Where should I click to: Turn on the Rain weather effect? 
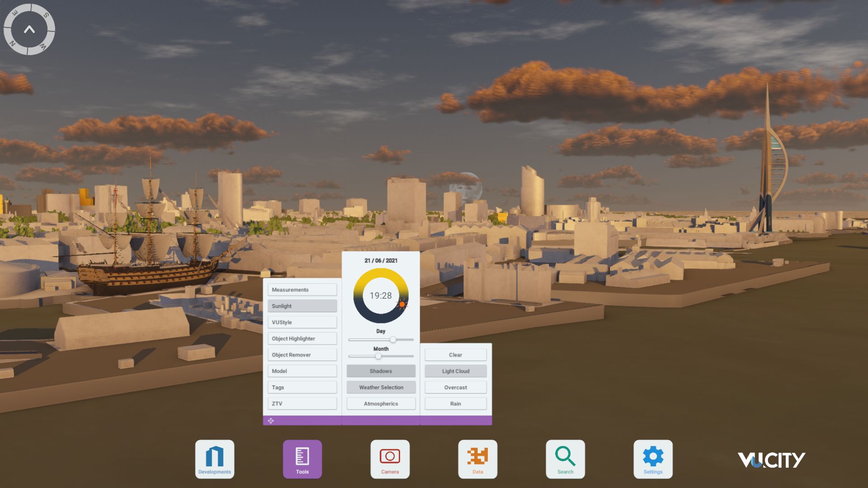pyautogui.click(x=455, y=403)
